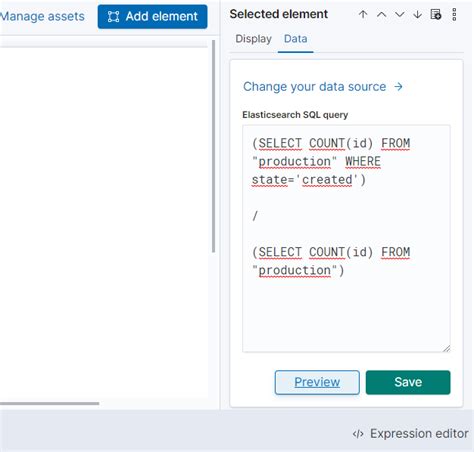
Task: Click the code icon by Expression editor
Action: (x=358, y=434)
